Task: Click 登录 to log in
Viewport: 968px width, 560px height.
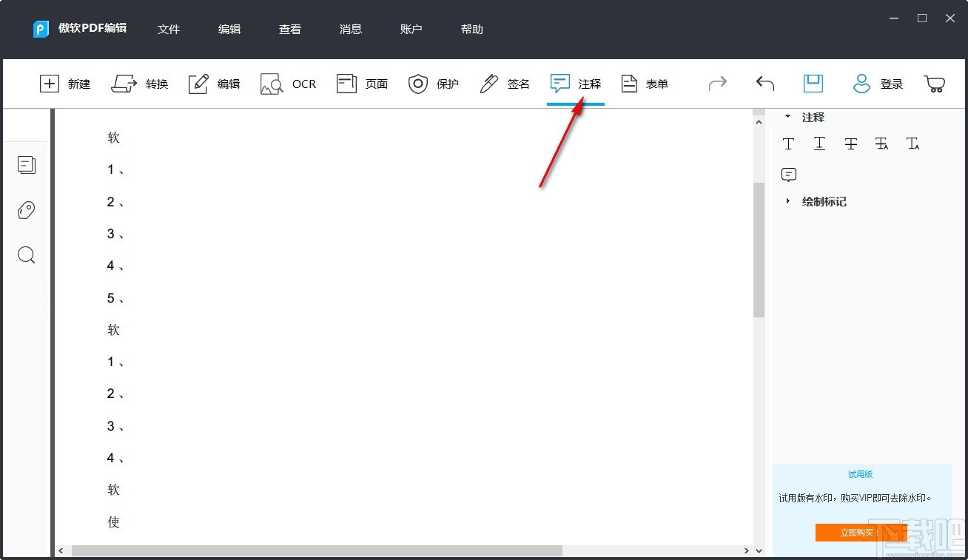Action: 878,84
